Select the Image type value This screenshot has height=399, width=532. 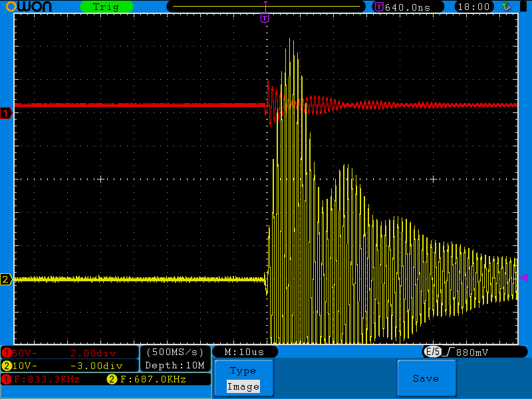coord(243,386)
